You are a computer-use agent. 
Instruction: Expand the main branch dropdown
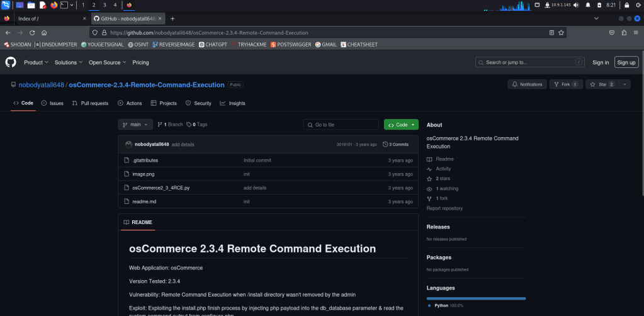[x=135, y=125]
